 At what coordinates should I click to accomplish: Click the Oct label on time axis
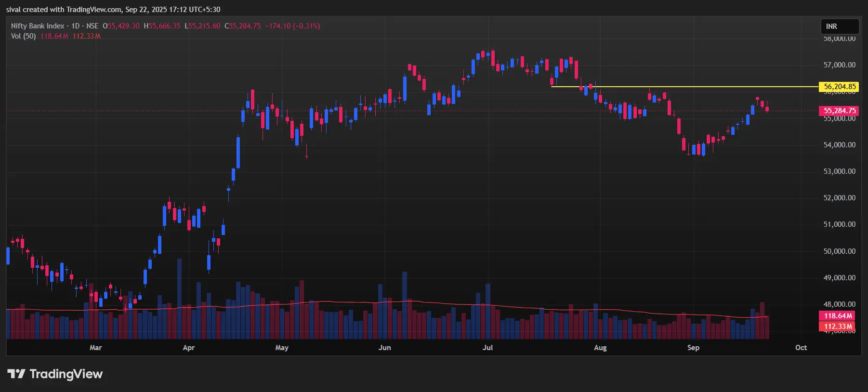point(801,348)
